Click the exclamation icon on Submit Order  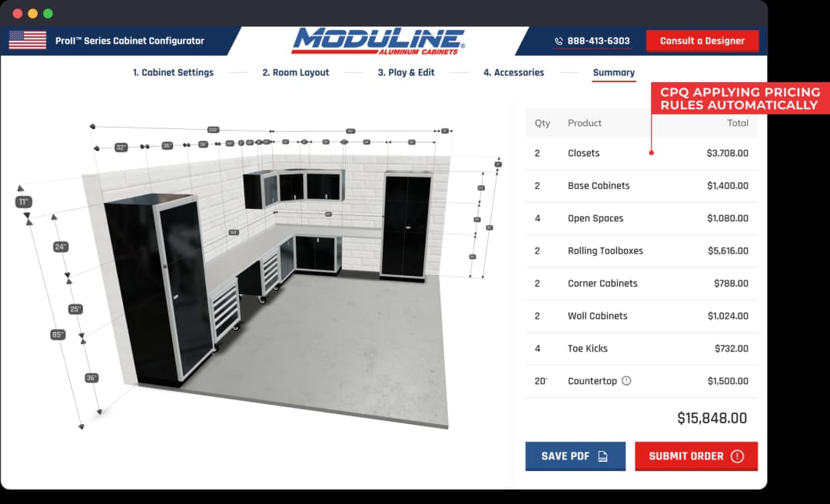[737, 456]
